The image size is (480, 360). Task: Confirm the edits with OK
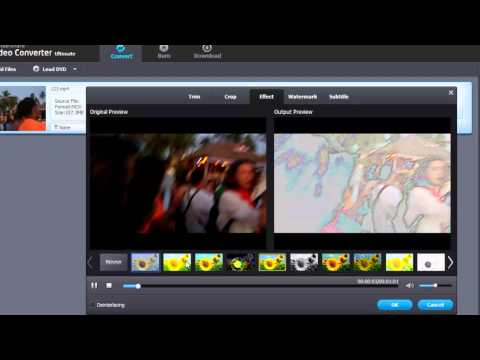pyautogui.click(x=395, y=305)
